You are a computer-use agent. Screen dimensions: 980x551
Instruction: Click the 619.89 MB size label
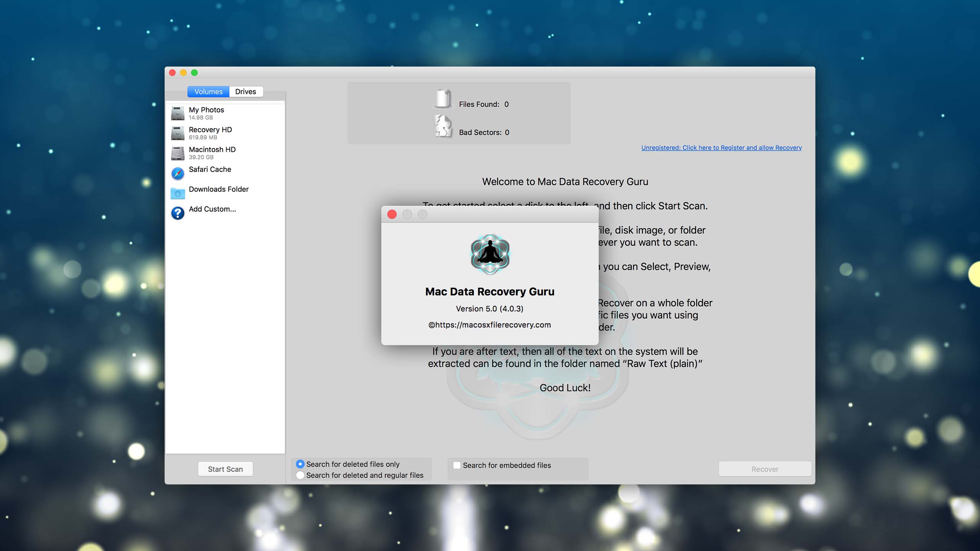click(x=203, y=138)
